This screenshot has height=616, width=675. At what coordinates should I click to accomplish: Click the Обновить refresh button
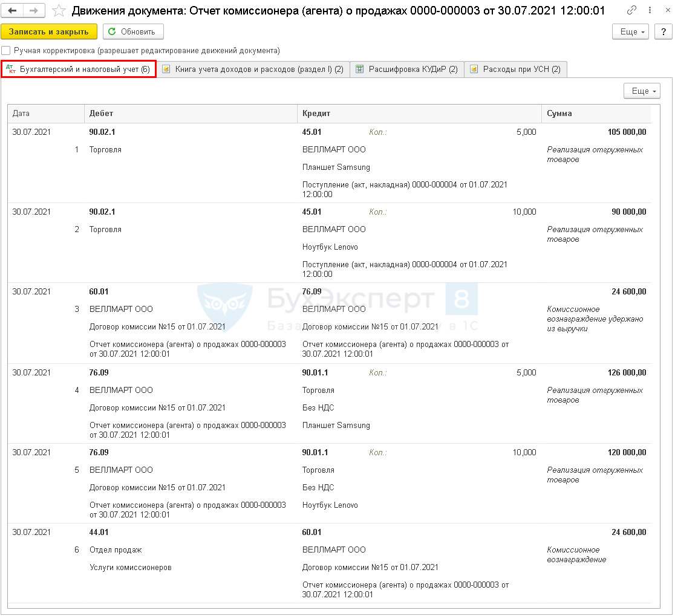tap(133, 31)
